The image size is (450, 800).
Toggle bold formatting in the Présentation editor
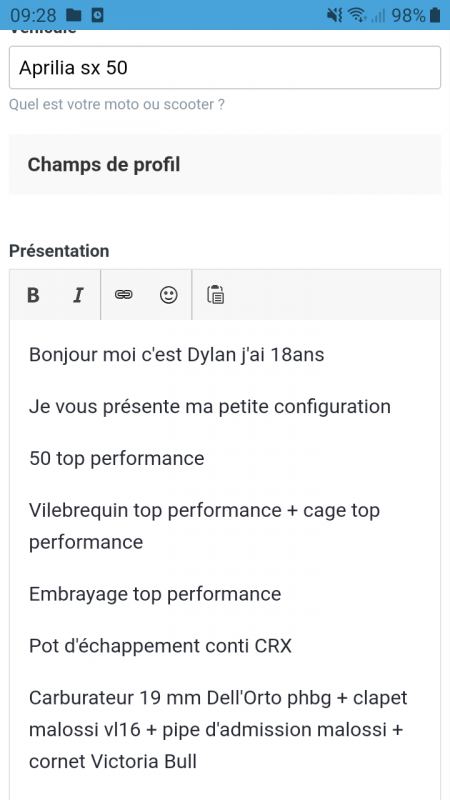33,295
